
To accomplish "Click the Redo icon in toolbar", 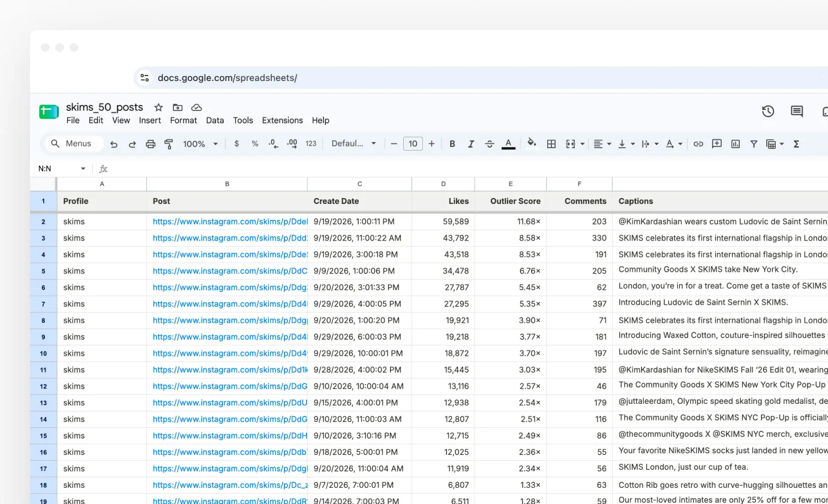I will tap(132, 144).
